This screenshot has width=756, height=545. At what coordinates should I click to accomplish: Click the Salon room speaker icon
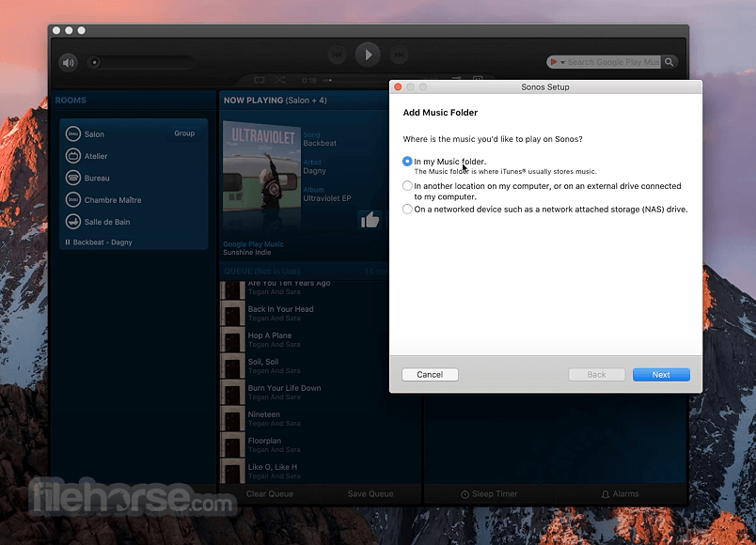point(73,134)
